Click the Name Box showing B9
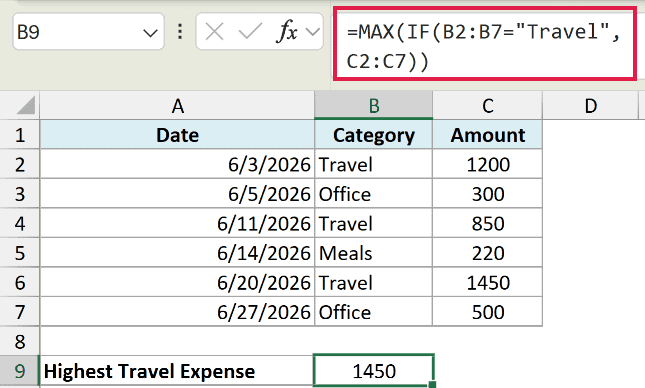The width and height of the screenshot is (645, 388). (x=88, y=32)
